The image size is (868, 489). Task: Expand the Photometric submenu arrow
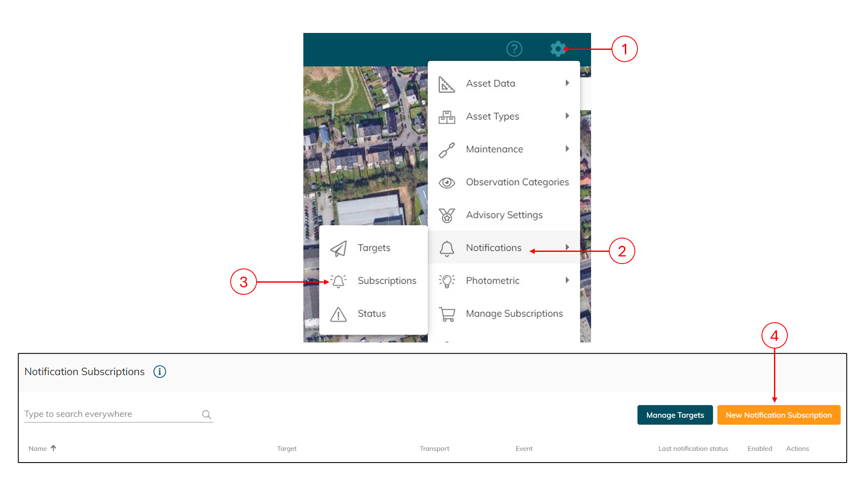click(567, 280)
